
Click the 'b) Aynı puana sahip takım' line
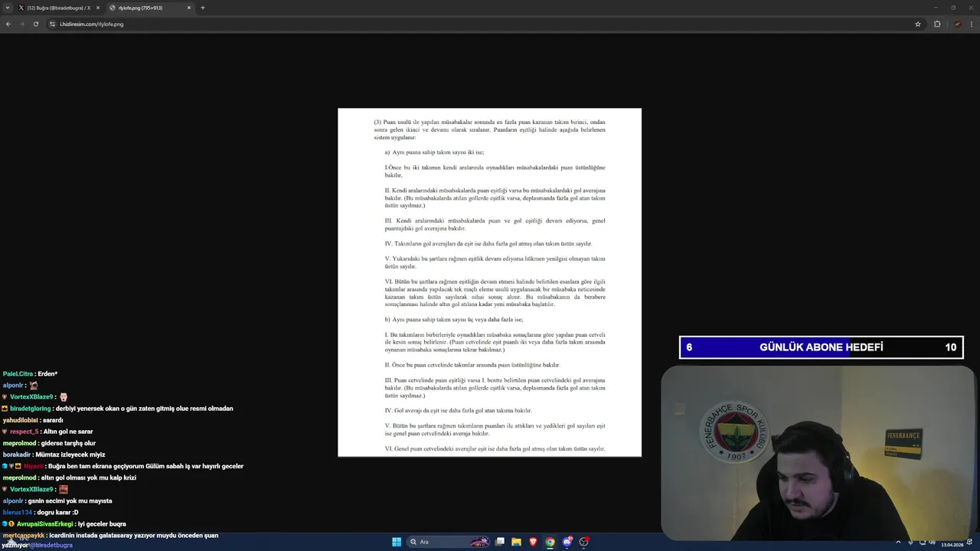pos(454,319)
